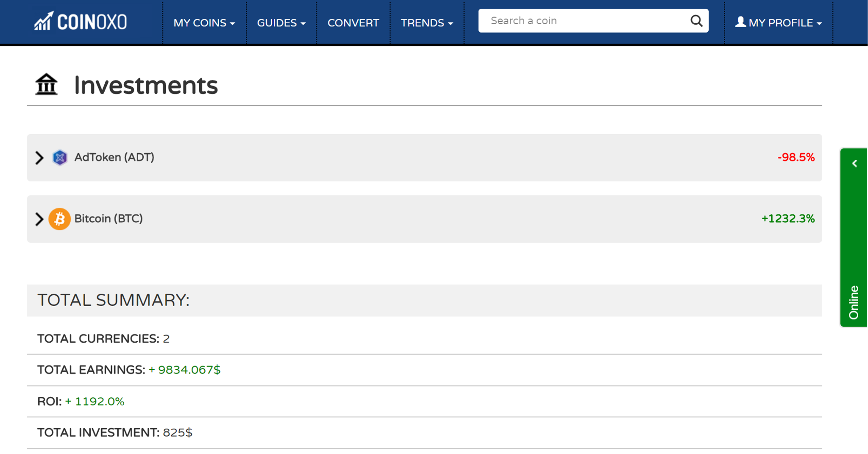The height and width of the screenshot is (454, 868).
Task: Click the TOTAL SUMMARY heading
Action: (x=113, y=300)
